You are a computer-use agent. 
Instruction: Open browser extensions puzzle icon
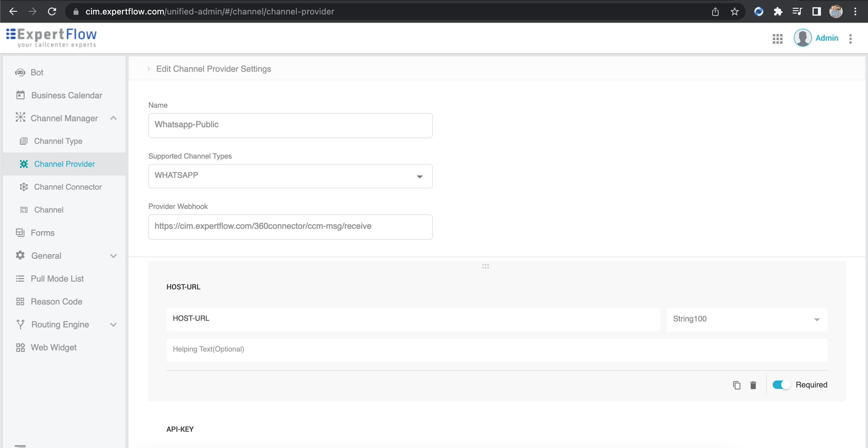pyautogui.click(x=778, y=12)
